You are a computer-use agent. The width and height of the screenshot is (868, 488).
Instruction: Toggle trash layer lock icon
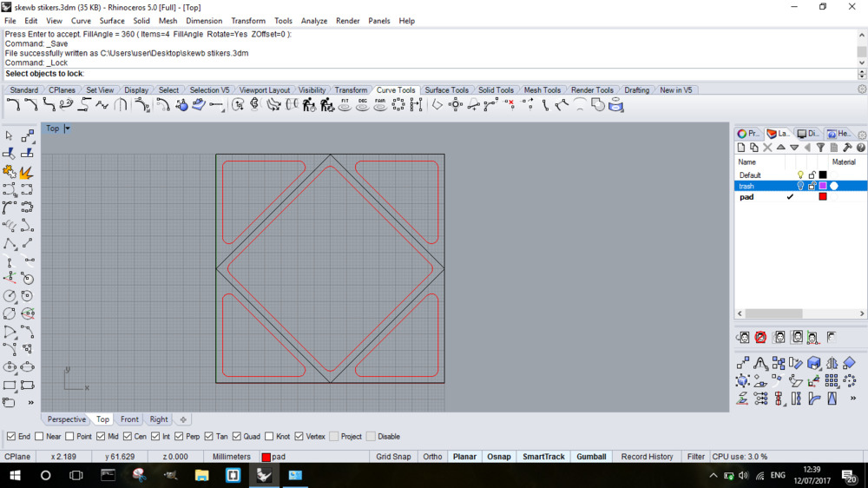[812, 186]
